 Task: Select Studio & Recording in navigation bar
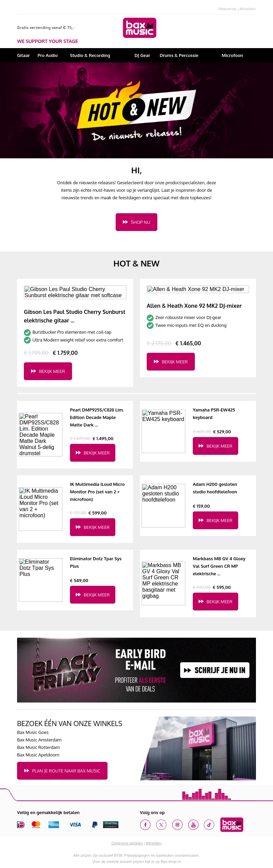coord(90,55)
